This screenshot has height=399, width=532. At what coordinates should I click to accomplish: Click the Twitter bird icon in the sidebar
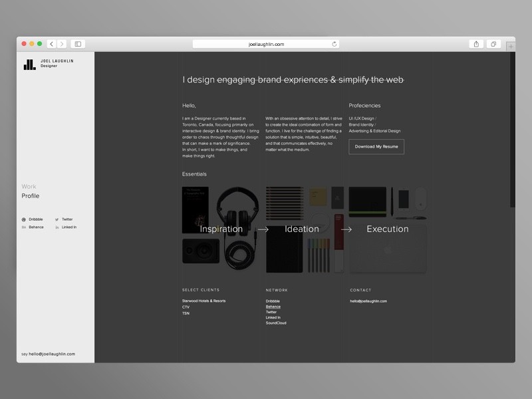tap(56, 219)
